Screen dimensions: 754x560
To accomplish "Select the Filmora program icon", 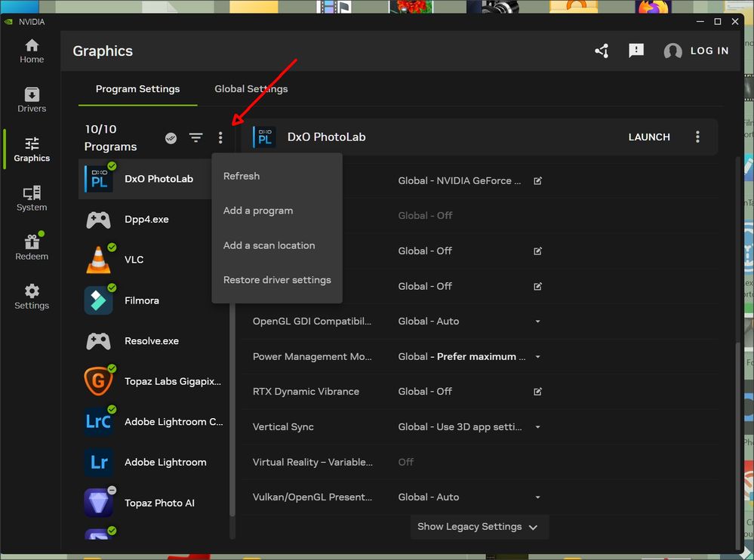I will pos(99,300).
